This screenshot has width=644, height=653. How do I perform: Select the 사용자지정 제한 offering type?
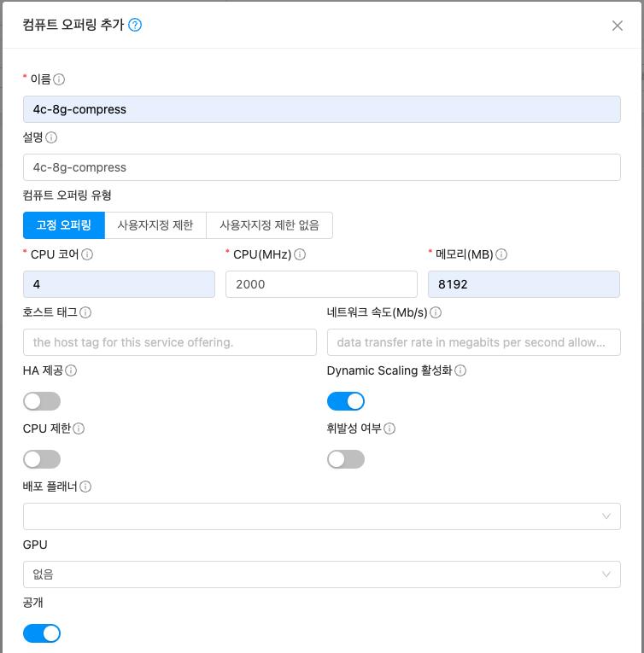[x=155, y=225]
